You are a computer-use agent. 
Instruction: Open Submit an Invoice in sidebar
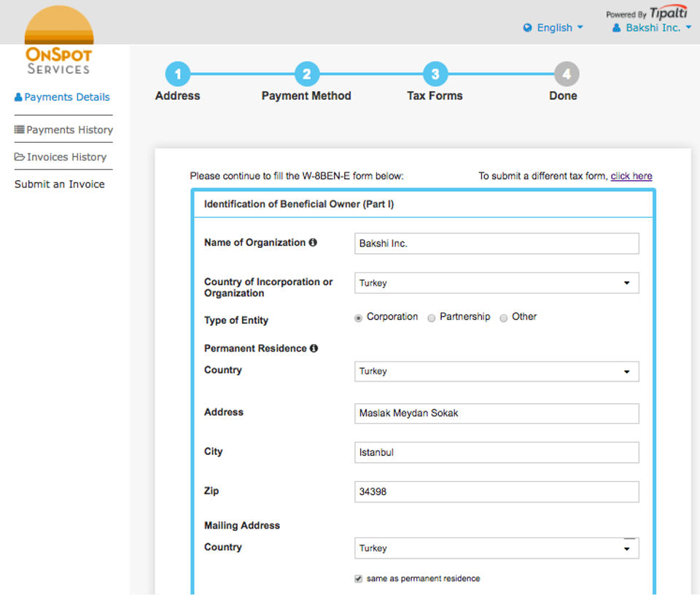point(59,184)
